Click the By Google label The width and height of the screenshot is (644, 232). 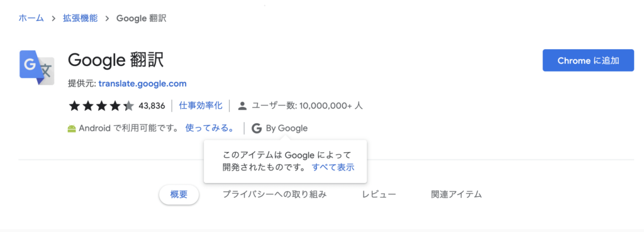287,128
